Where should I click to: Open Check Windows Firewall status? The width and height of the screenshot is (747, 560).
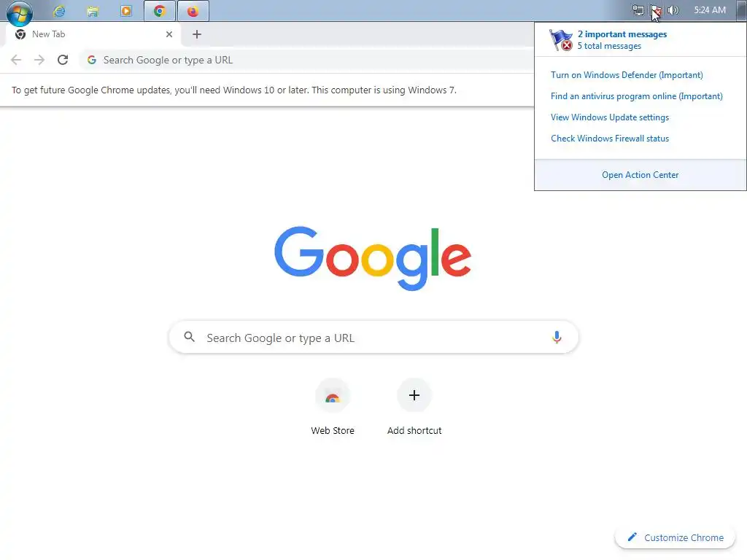tap(610, 139)
